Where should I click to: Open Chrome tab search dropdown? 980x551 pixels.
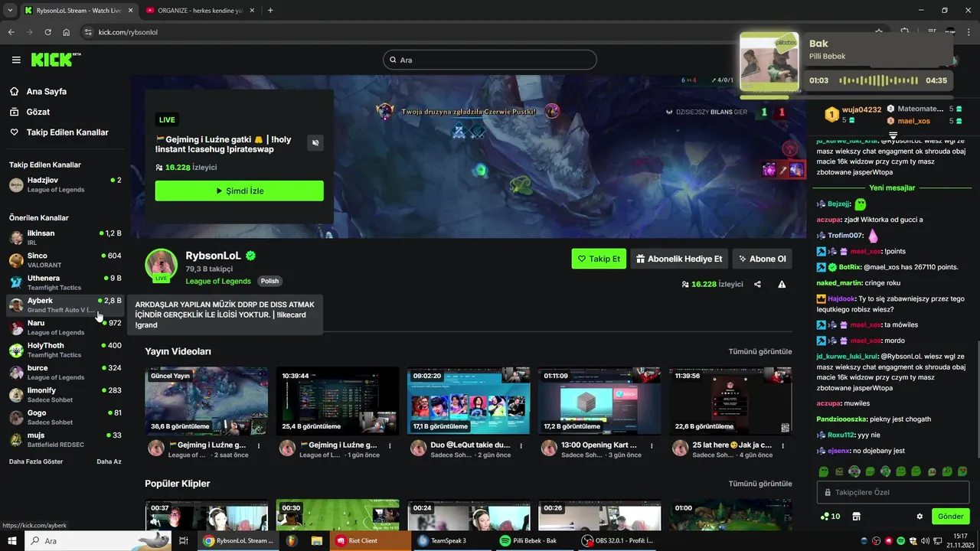11,11
